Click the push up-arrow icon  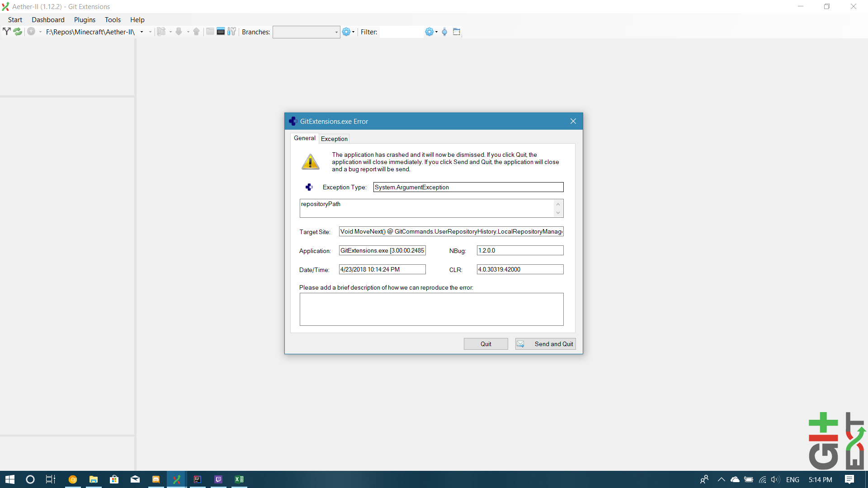[196, 32]
